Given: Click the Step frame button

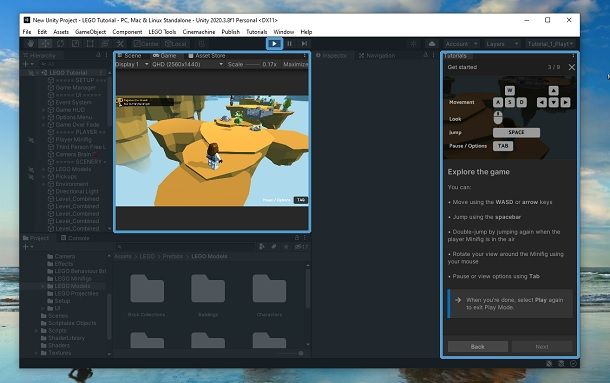Looking at the screenshot, I should pyautogui.click(x=304, y=44).
